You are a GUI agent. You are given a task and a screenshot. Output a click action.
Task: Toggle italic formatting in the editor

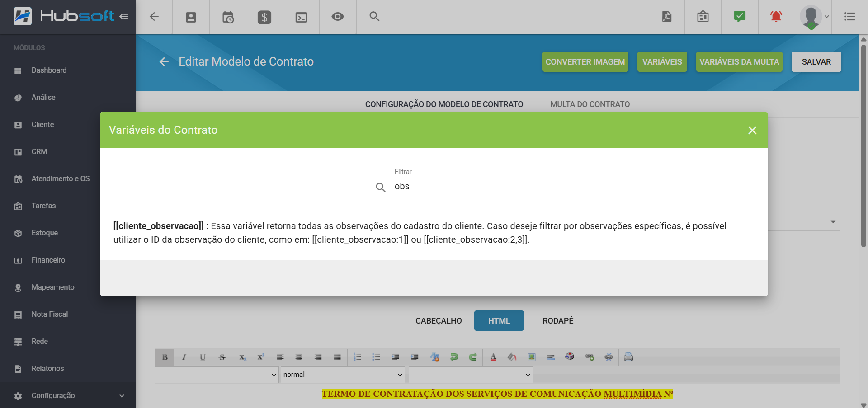pyautogui.click(x=184, y=357)
